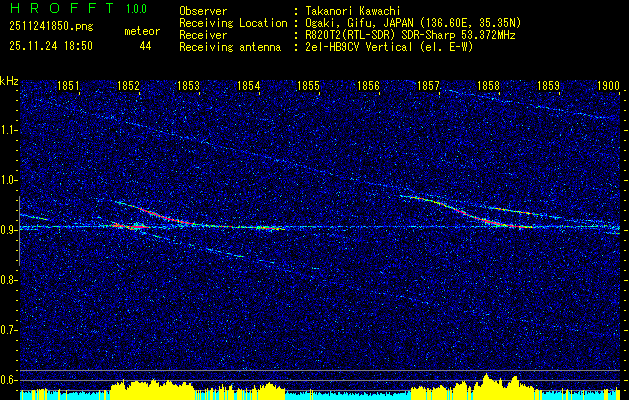Click the 1852 time marker
Image resolution: width=629 pixels, height=400 pixels.
click(128, 85)
